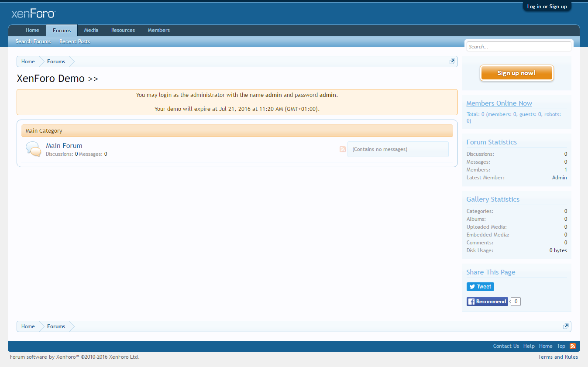Screen dimensions: 588x367
Task: Open the Terms and Rules link
Action: coord(558,357)
